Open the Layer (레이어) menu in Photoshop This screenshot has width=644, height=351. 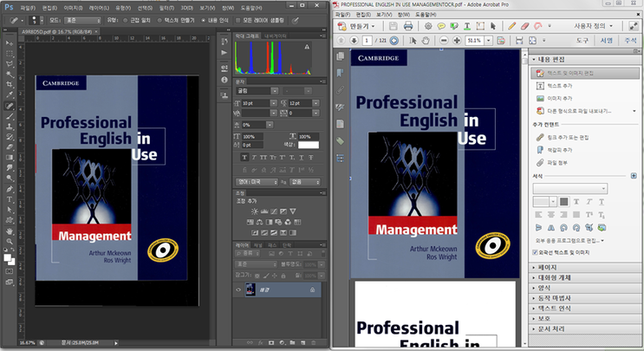point(99,8)
